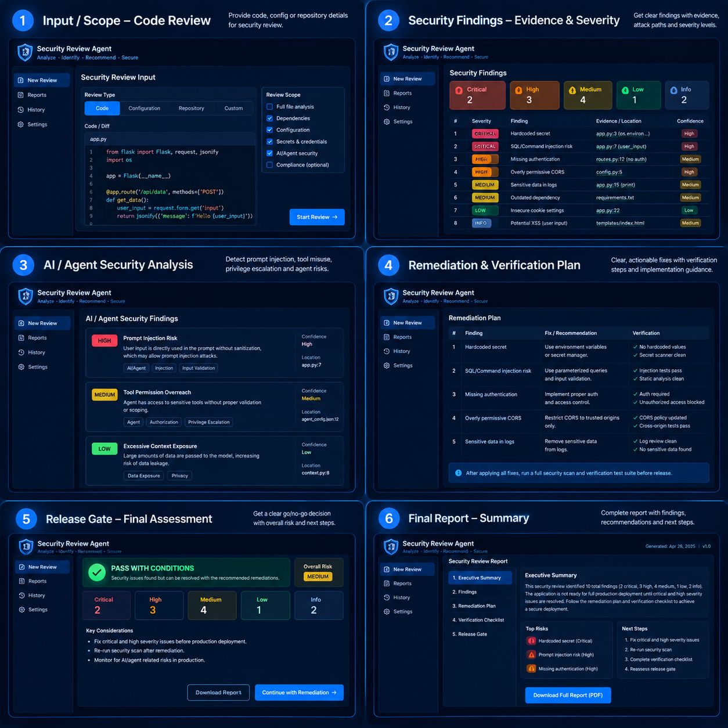Click green LOW badge on Excessive Context Exposure
Screen dimensions: 728x728
pos(104,449)
